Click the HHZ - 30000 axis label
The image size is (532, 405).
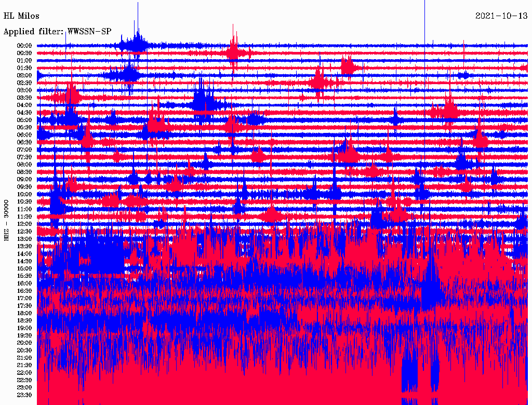tap(6, 220)
